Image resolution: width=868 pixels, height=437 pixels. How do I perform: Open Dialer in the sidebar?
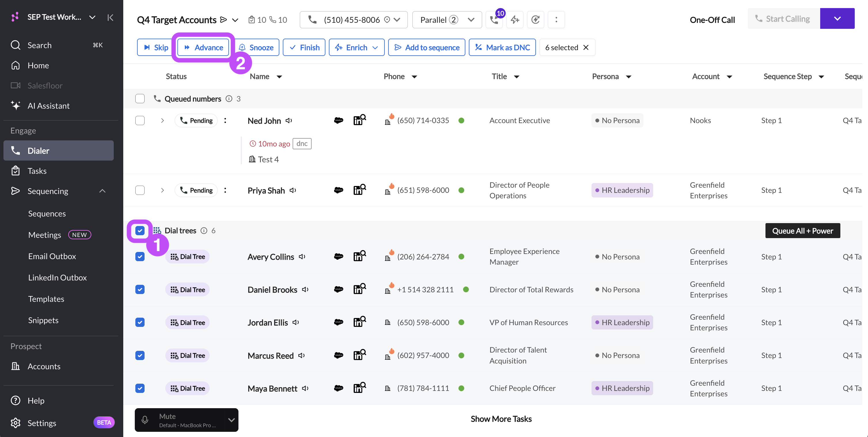tap(59, 150)
